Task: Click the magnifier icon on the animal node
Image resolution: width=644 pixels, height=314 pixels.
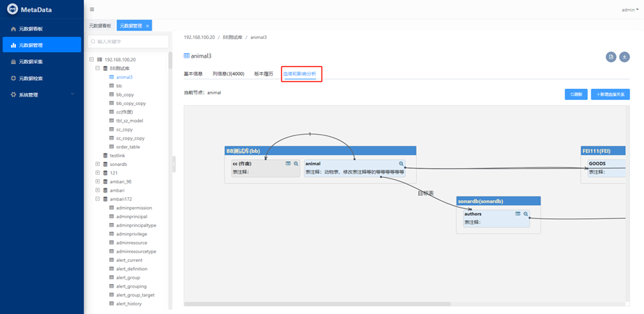Action: pos(401,164)
